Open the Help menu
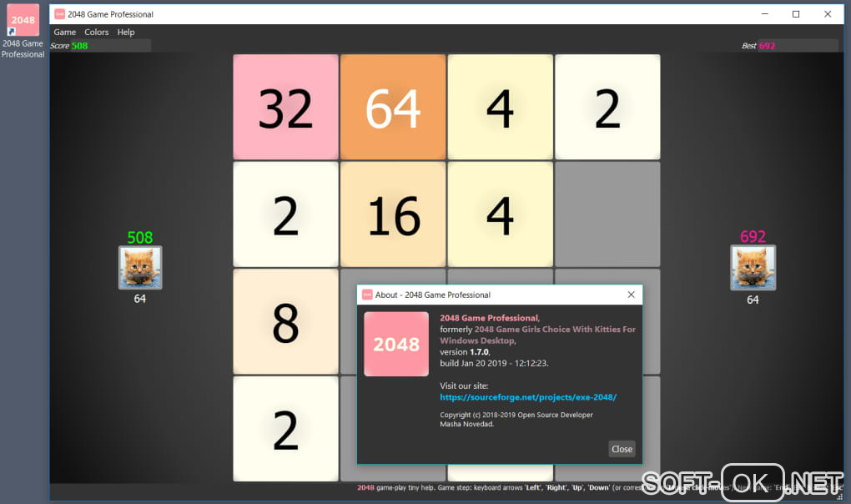This screenshot has width=851, height=504. (x=126, y=32)
